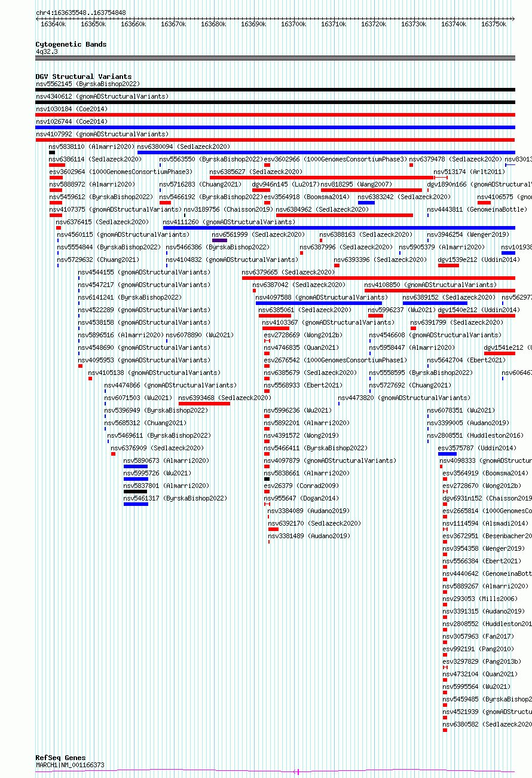
Task: Click the nsv4746835 (Quan2021) label
Action: coord(301,347)
